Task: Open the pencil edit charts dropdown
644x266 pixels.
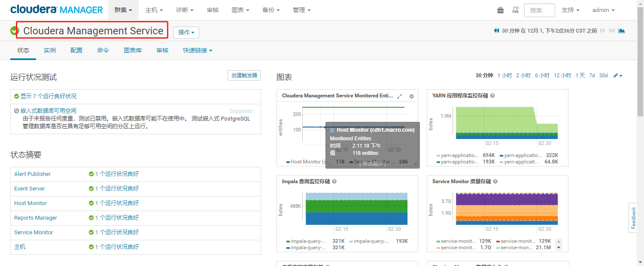Action: tap(618, 76)
